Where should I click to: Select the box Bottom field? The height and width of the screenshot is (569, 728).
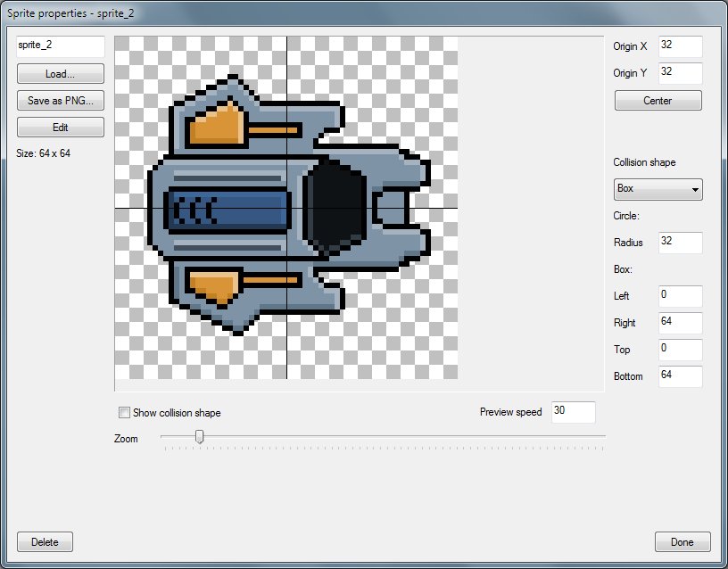pyautogui.click(x=680, y=376)
